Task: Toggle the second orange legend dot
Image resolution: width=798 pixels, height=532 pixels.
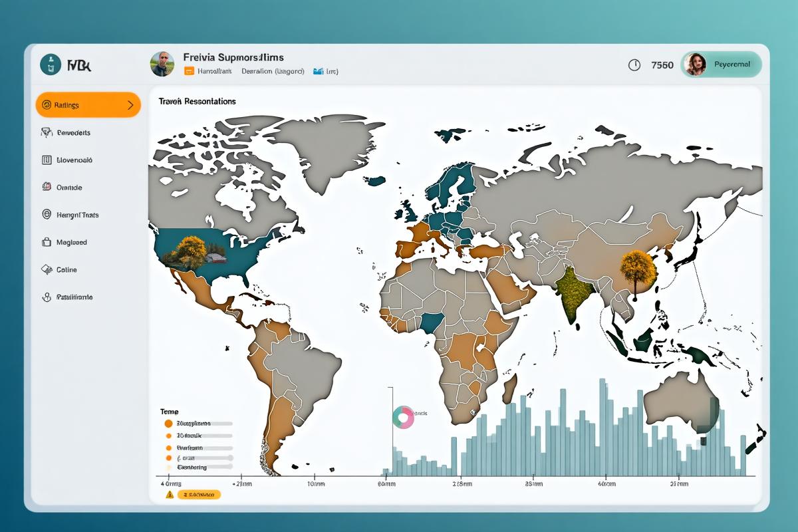Action: coord(169,436)
